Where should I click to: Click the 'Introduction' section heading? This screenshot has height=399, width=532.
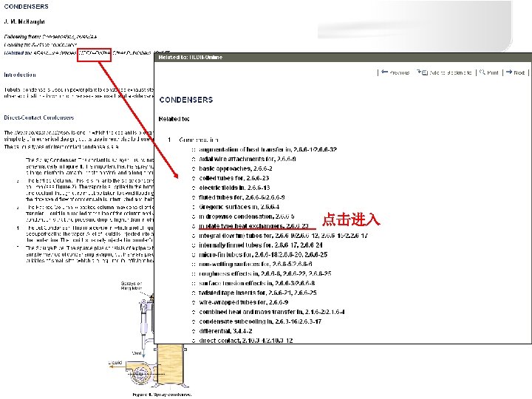click(20, 75)
